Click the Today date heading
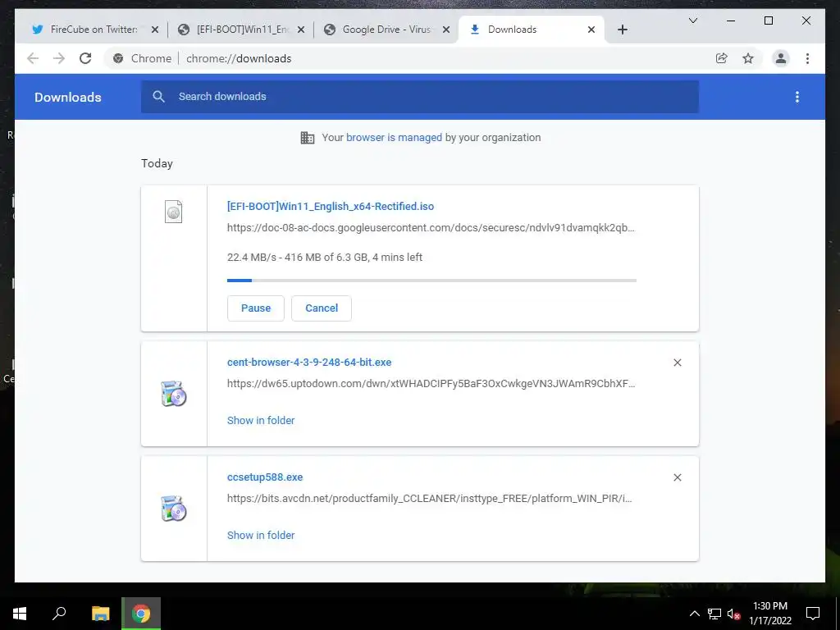This screenshot has width=840, height=630. pos(157,163)
